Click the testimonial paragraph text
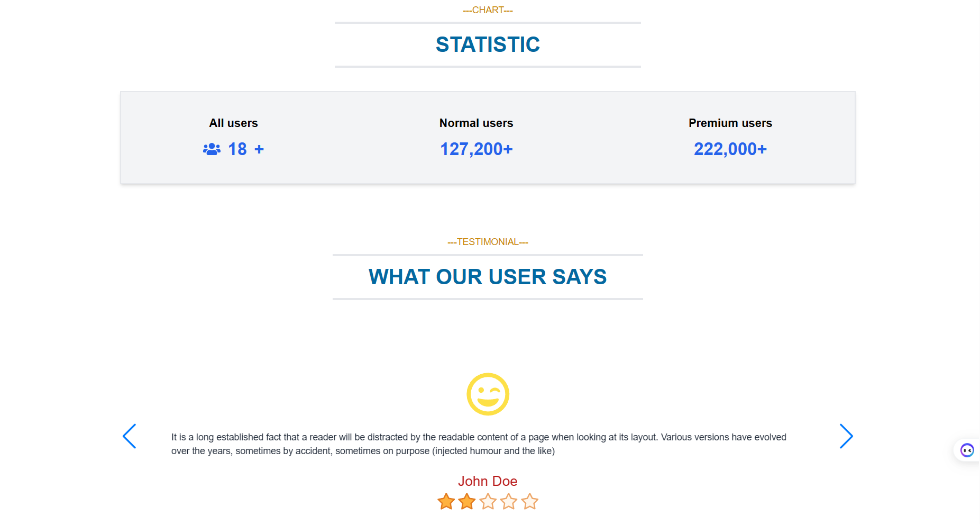The image size is (980, 524). [479, 444]
